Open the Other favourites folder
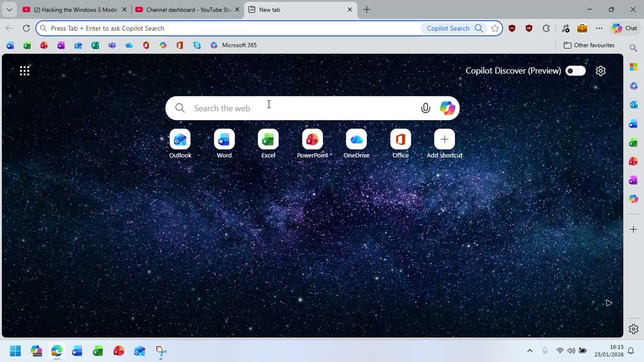644x362 pixels. point(589,45)
